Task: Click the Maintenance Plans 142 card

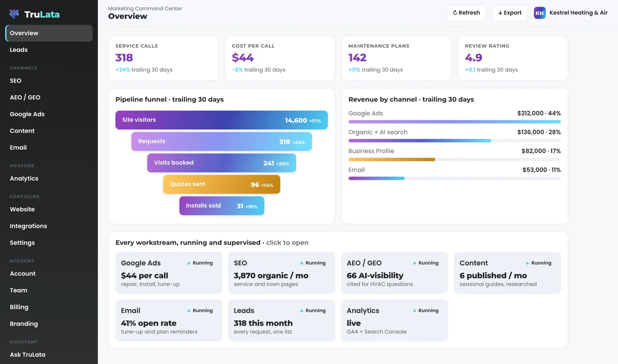Action: point(396,58)
